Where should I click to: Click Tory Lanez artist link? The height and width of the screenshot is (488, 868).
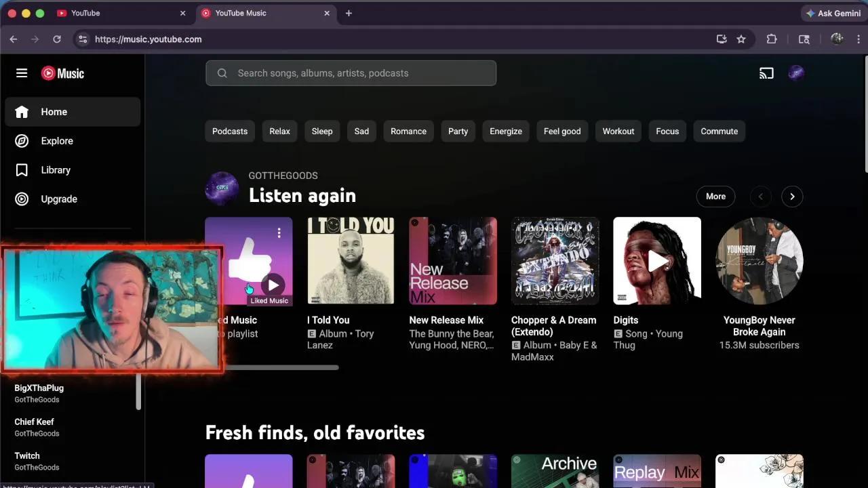coord(340,340)
